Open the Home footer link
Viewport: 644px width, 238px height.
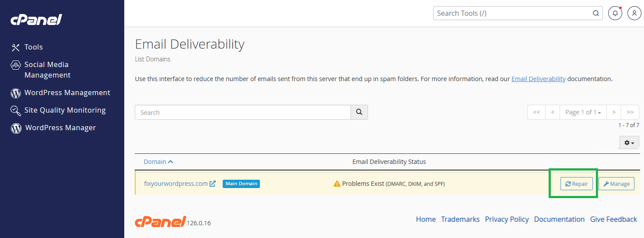click(x=426, y=219)
